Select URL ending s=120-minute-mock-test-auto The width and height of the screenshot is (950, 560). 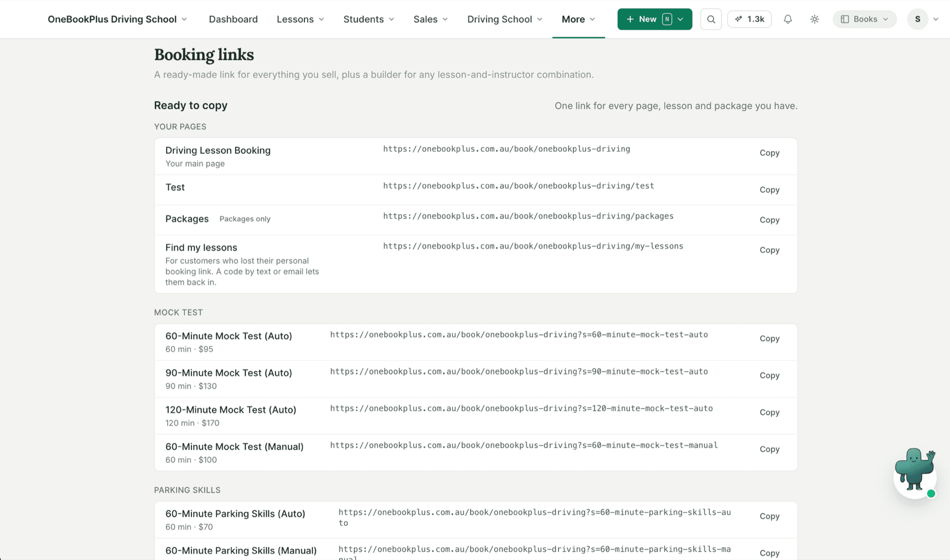[522, 409]
